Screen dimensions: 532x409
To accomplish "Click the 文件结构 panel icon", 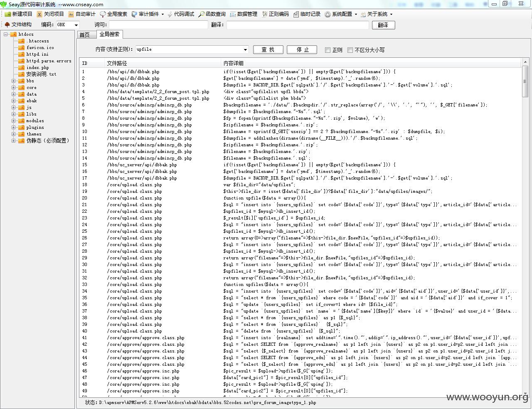I will point(7,25).
